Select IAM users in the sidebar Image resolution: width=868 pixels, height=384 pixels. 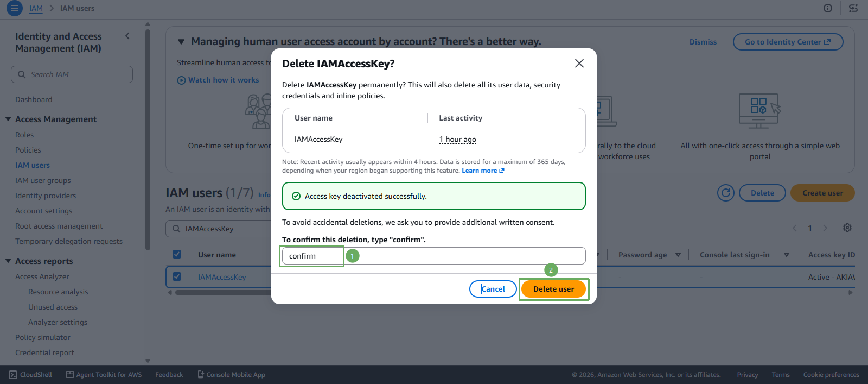pyautogui.click(x=33, y=165)
